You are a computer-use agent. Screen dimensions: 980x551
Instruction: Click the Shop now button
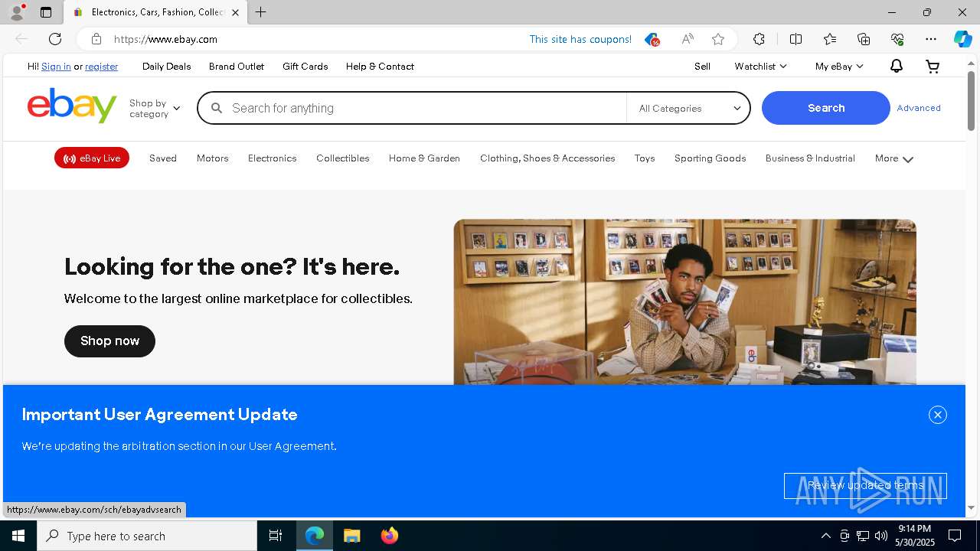pos(109,341)
